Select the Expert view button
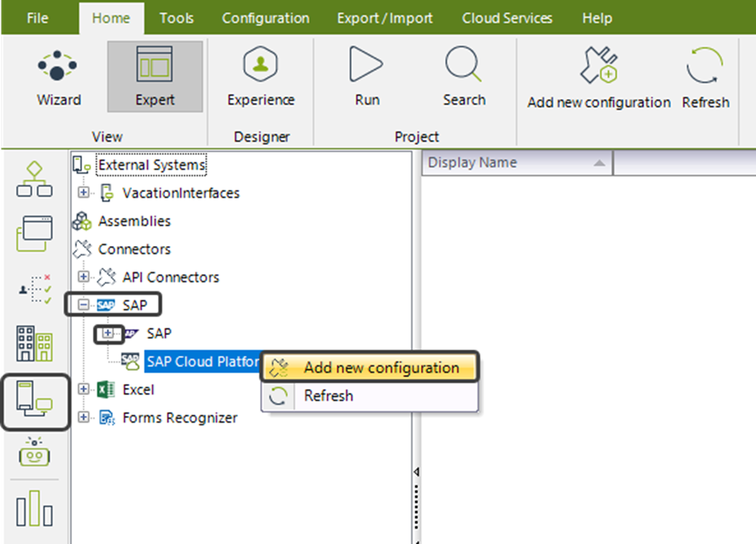 click(155, 77)
